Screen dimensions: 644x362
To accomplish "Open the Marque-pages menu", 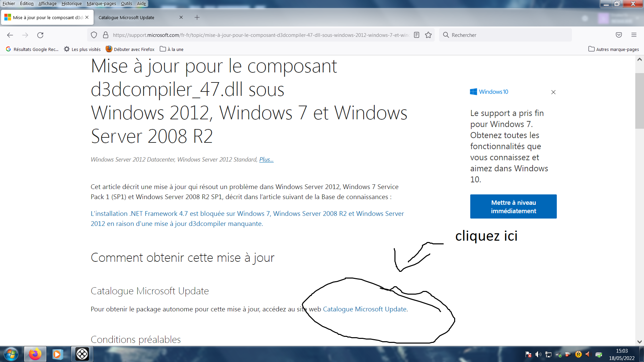I will [x=101, y=3].
